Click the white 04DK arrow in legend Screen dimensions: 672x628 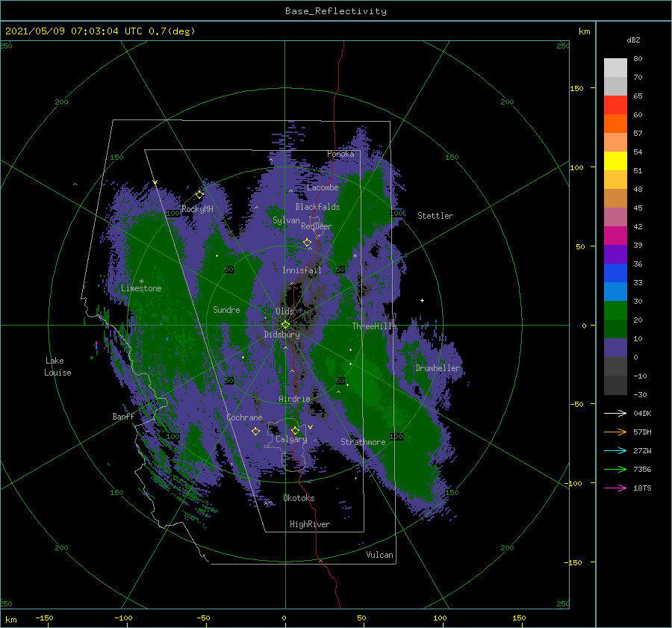615,413
